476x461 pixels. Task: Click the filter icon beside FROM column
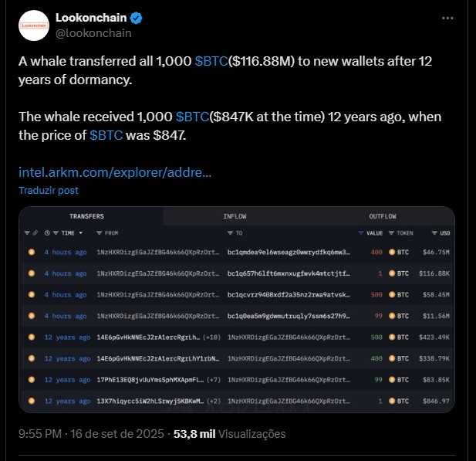(x=99, y=233)
